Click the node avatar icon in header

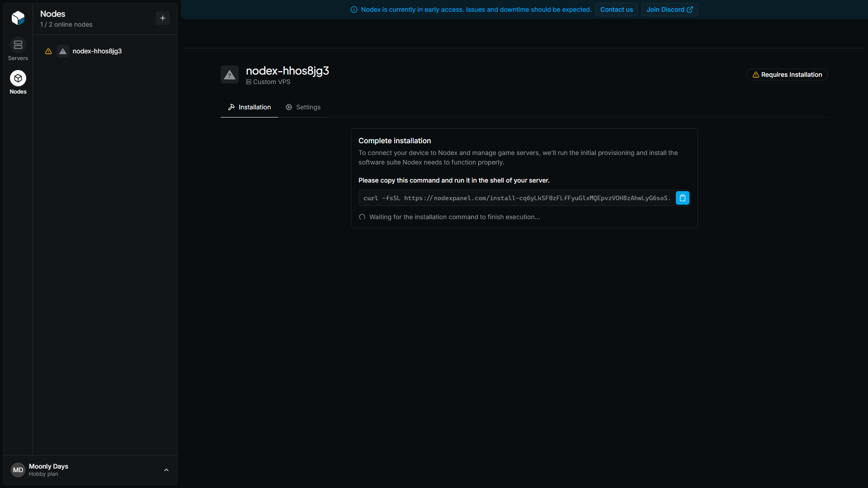230,75
